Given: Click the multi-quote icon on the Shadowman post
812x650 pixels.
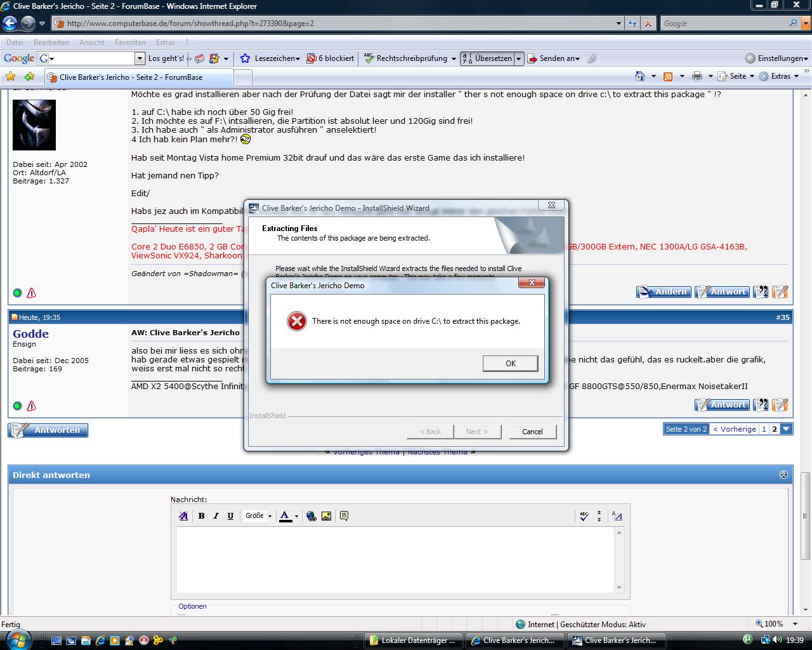Looking at the screenshot, I should pyautogui.click(x=761, y=292).
